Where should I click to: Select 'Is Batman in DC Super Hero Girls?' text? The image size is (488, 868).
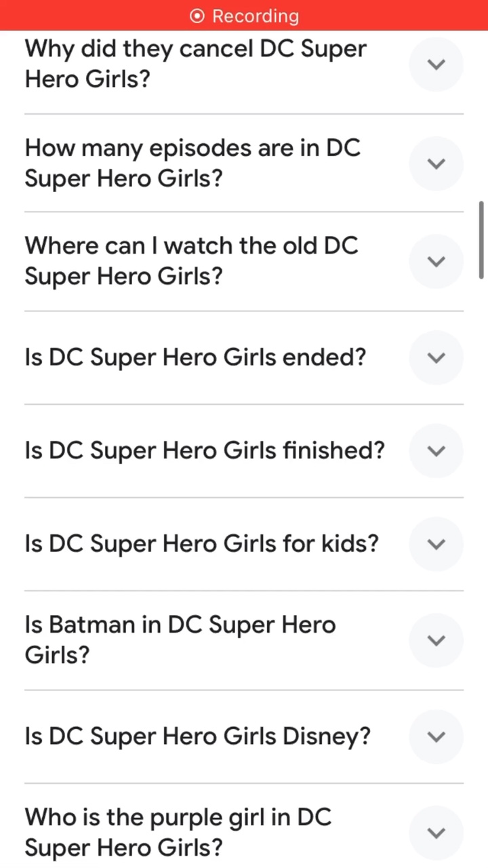tap(180, 640)
